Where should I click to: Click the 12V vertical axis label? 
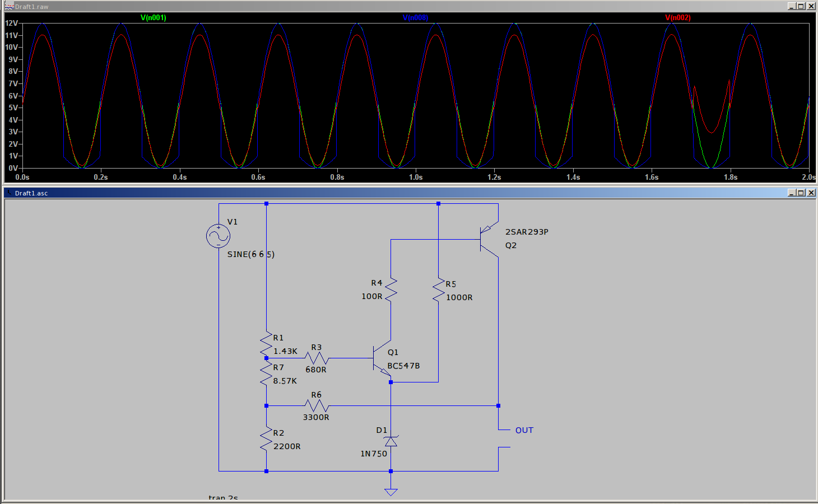pyautogui.click(x=11, y=23)
